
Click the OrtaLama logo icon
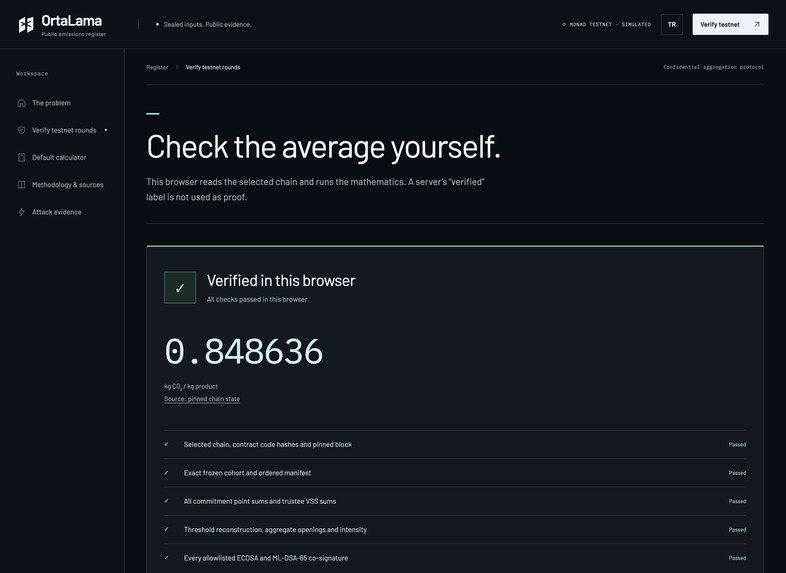[x=26, y=24]
